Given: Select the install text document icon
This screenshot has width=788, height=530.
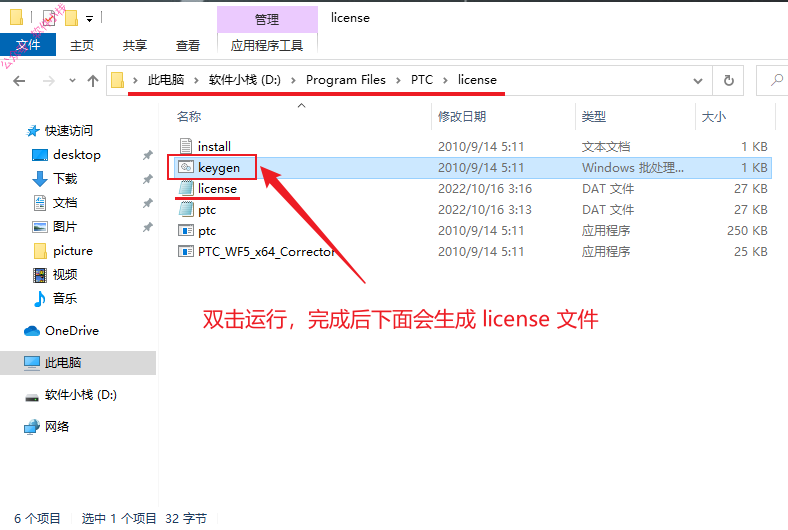Looking at the screenshot, I should pos(186,146).
